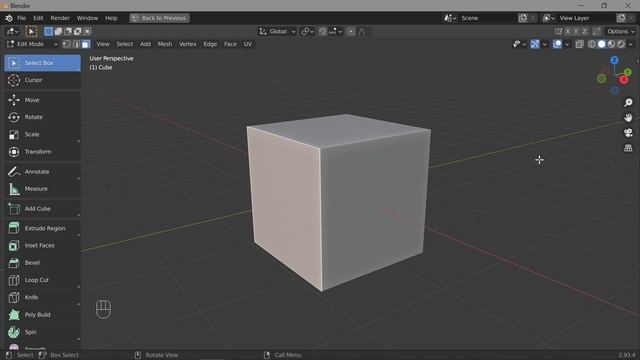Enable vertex select mode
Screen dimensions: 640x360
click(x=67, y=44)
